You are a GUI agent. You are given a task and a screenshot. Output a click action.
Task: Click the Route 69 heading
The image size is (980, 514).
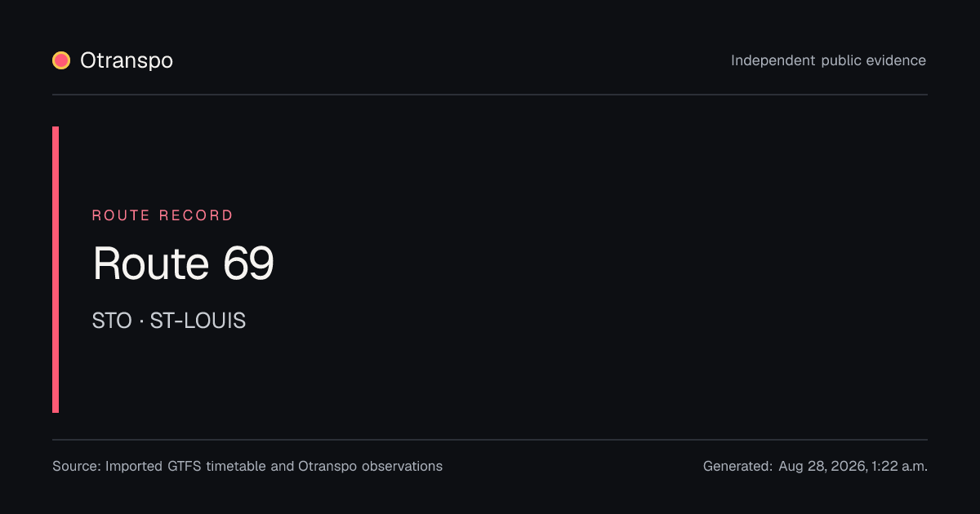[x=183, y=264]
